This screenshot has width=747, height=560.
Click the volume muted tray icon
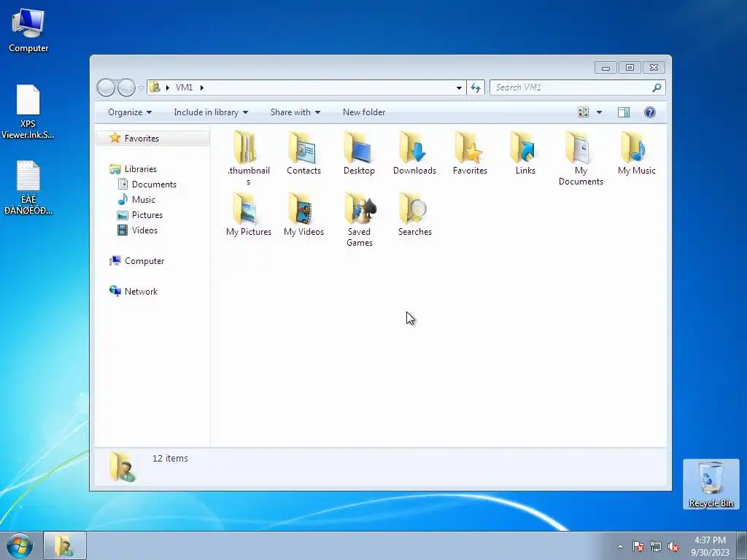(673, 546)
